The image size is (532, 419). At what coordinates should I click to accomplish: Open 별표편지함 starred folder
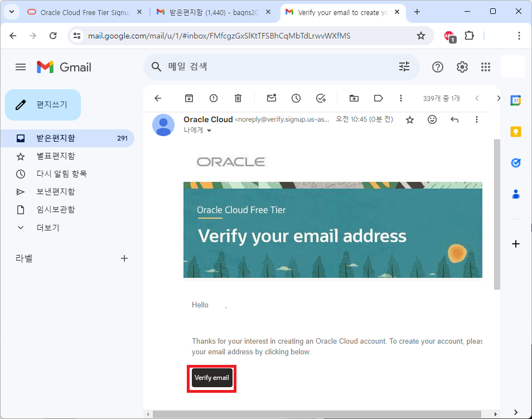(56, 156)
